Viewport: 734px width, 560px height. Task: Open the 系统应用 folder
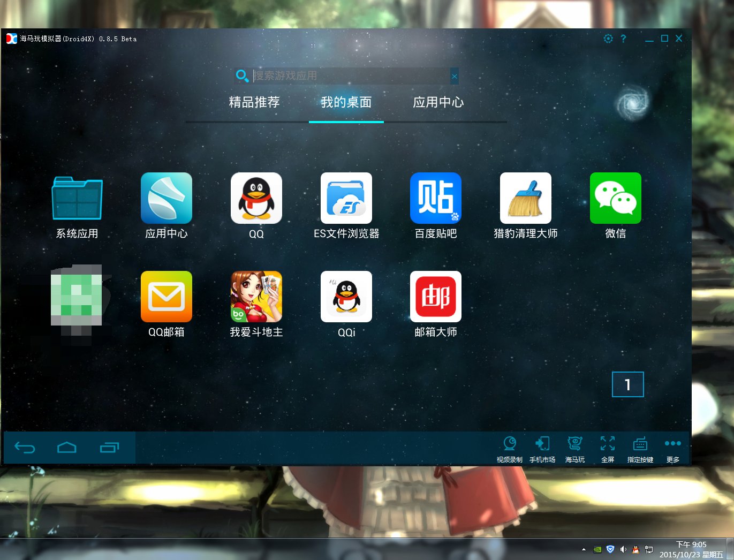[x=77, y=199]
